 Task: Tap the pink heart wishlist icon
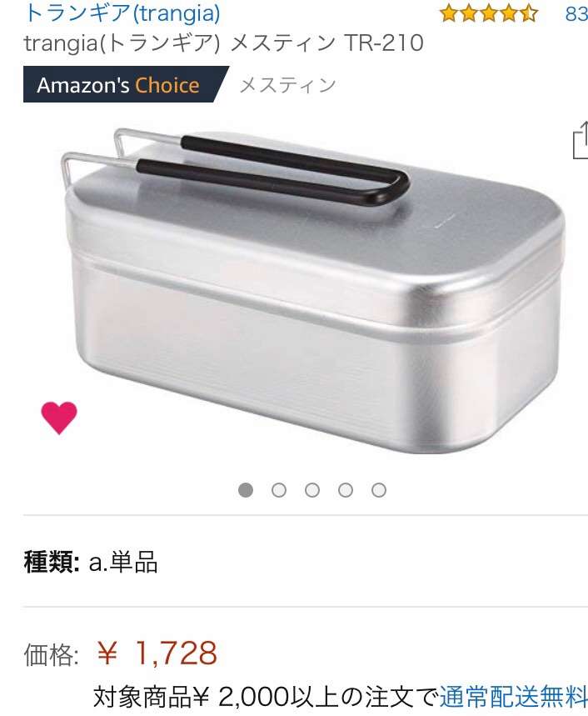click(59, 418)
